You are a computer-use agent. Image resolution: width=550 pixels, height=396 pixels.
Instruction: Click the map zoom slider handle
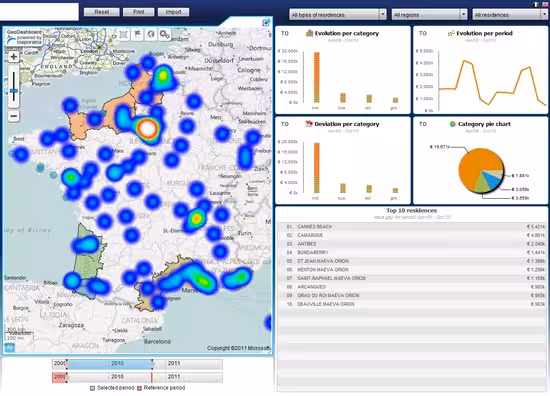tap(14, 91)
